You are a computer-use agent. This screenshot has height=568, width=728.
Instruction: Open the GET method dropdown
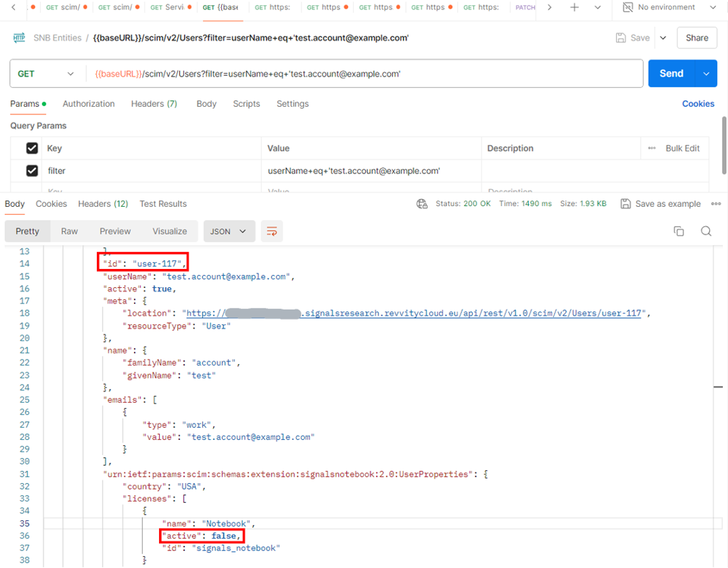coord(46,74)
